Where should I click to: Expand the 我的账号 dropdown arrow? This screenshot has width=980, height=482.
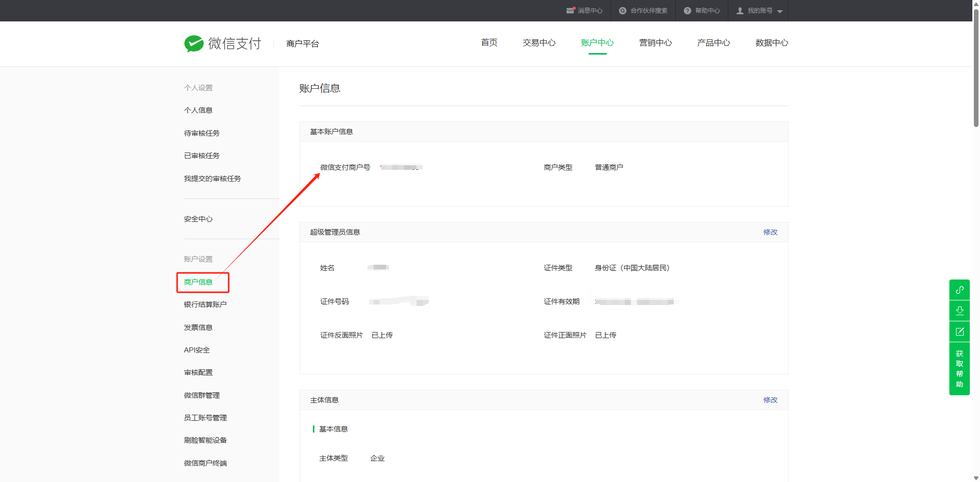point(779,11)
